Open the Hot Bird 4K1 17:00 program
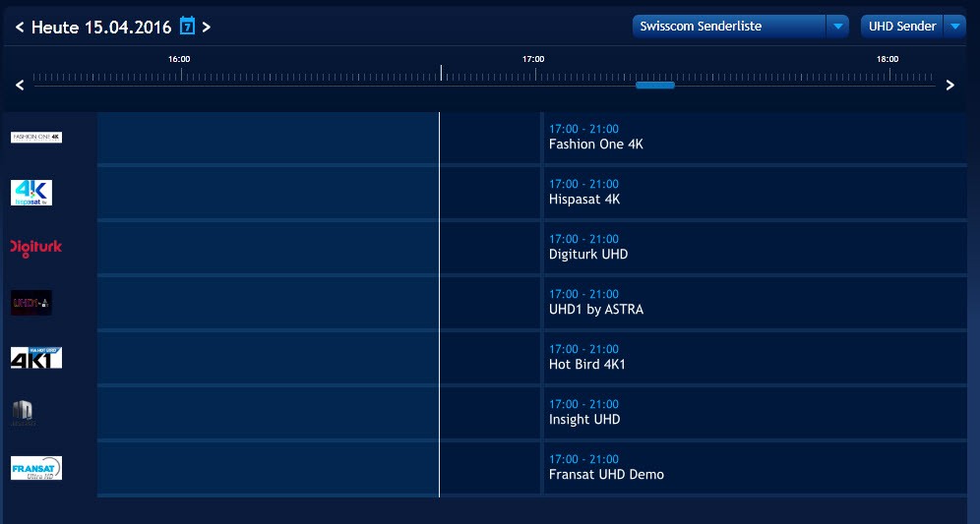The image size is (980, 524). tap(755, 357)
